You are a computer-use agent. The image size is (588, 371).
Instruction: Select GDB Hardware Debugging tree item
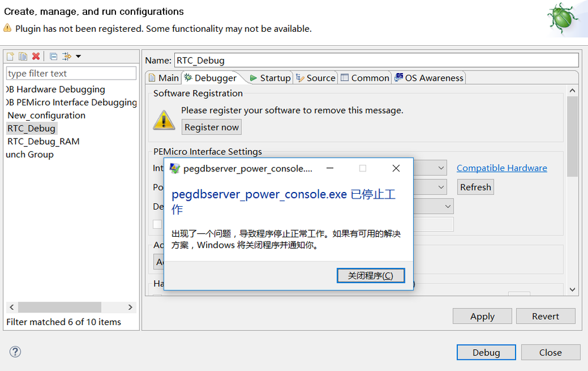[55, 90]
